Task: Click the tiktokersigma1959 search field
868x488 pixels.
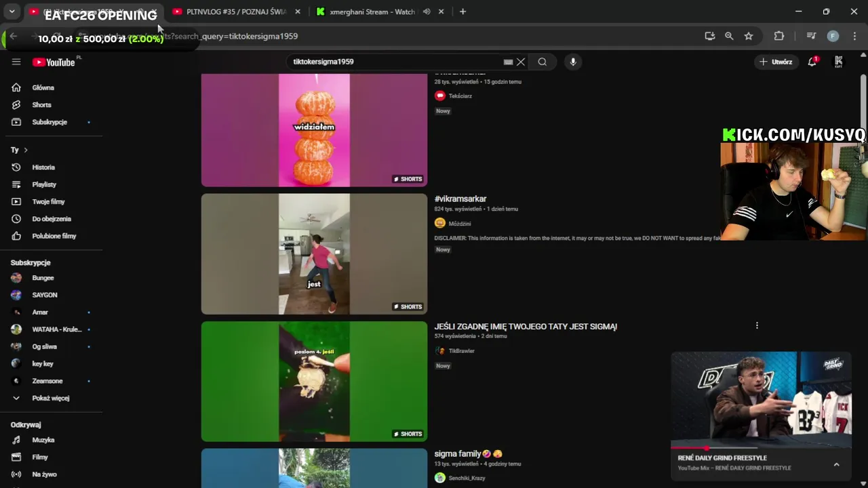Action: coord(396,62)
